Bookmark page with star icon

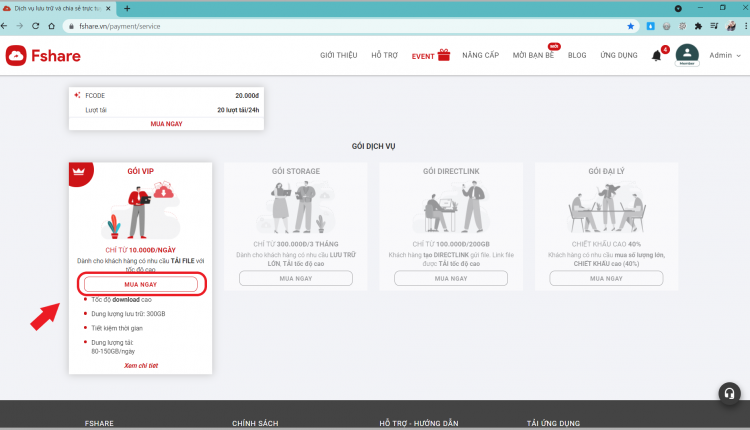[x=630, y=26]
